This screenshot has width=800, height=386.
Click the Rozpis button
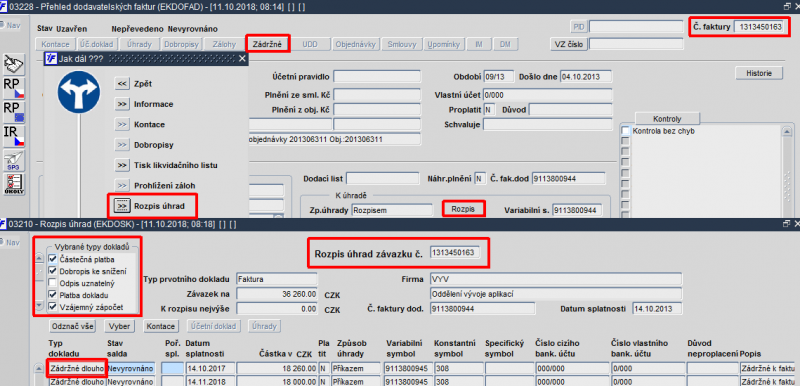pos(463,210)
